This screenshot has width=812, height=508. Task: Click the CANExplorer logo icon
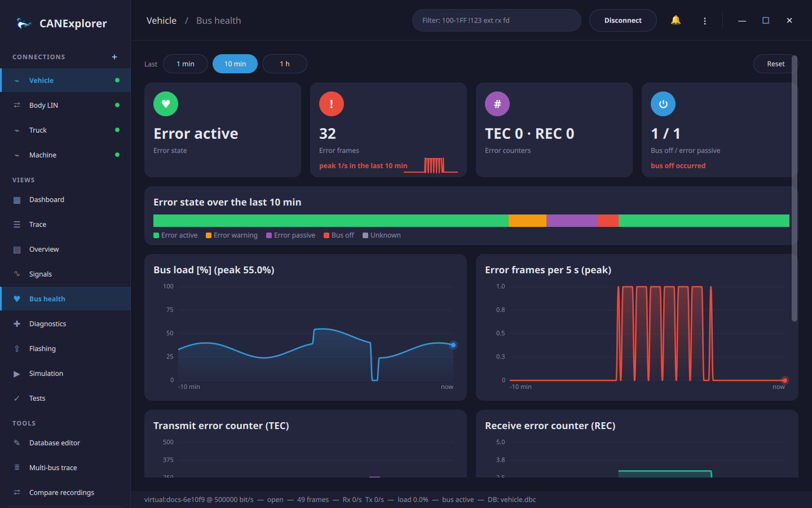pyautogui.click(x=24, y=23)
